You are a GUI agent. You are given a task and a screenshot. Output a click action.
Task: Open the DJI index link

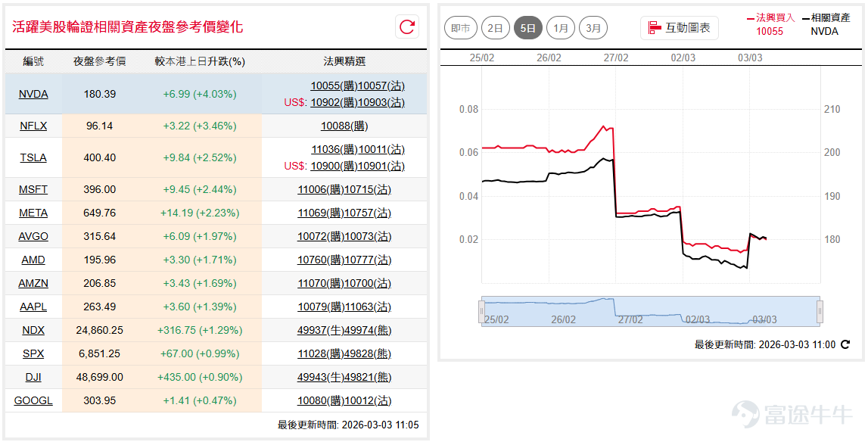[x=33, y=377]
